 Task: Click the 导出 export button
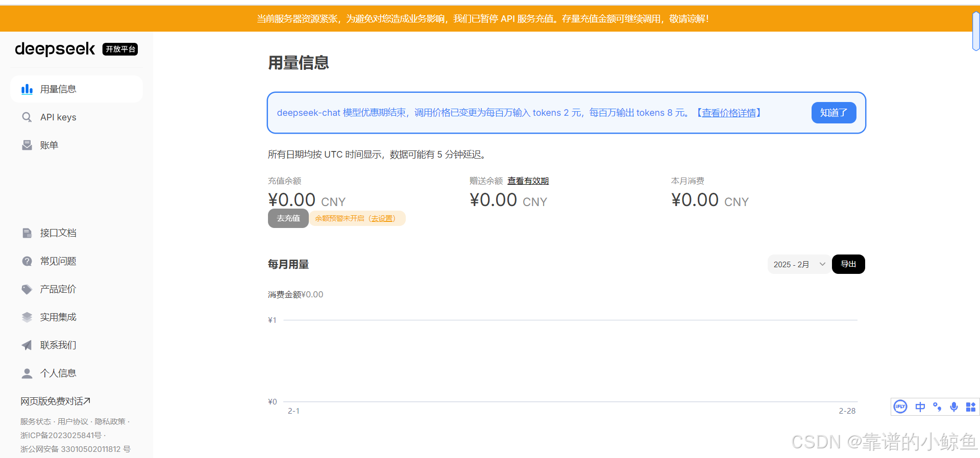click(848, 264)
